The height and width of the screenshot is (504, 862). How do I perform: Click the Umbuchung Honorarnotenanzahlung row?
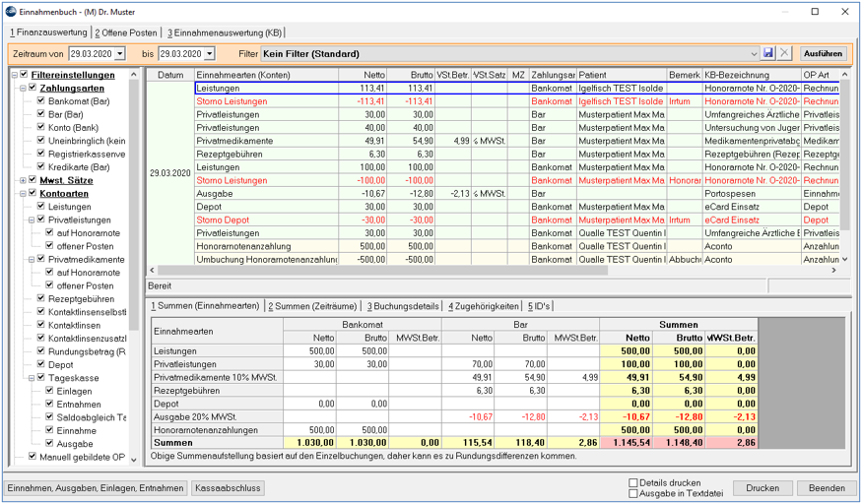tap(517, 259)
